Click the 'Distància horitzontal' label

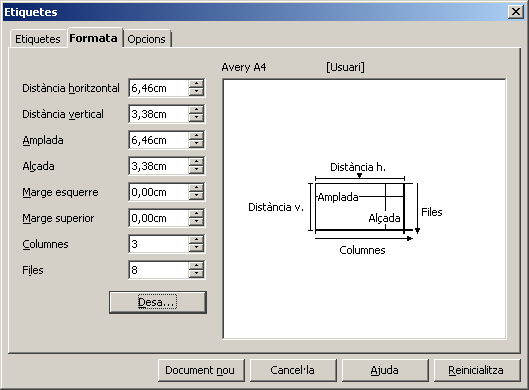[71, 88]
